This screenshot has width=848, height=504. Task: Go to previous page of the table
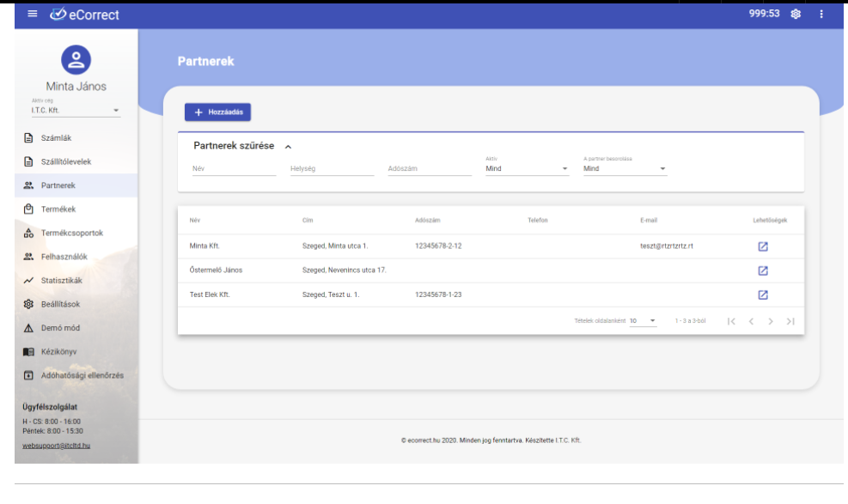(x=751, y=321)
